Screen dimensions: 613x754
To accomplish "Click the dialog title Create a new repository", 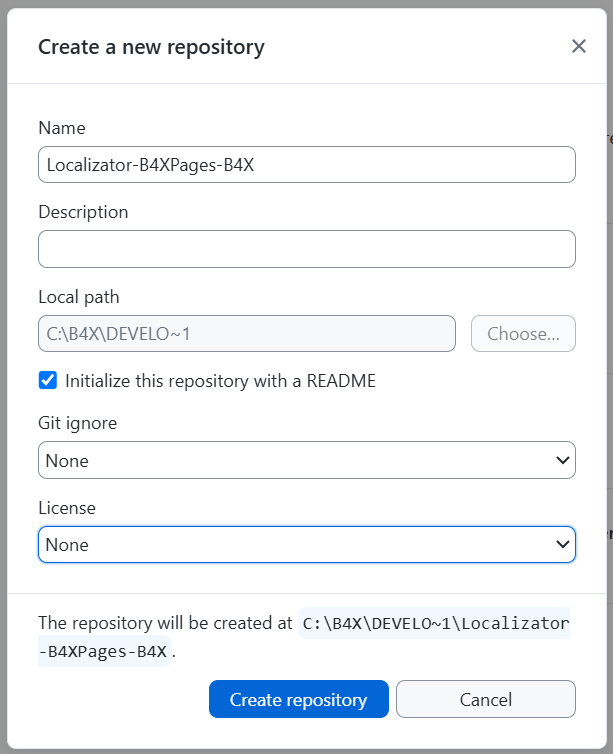I will (151, 47).
